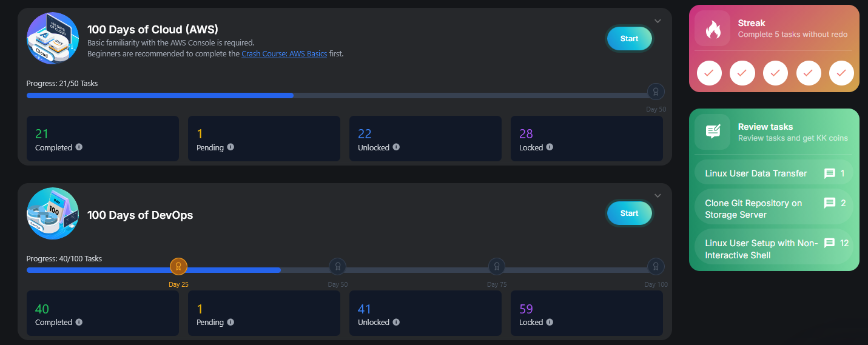Click the Review tasks notepad icon
Image resolution: width=868 pixels, height=345 pixels.
coord(712,132)
